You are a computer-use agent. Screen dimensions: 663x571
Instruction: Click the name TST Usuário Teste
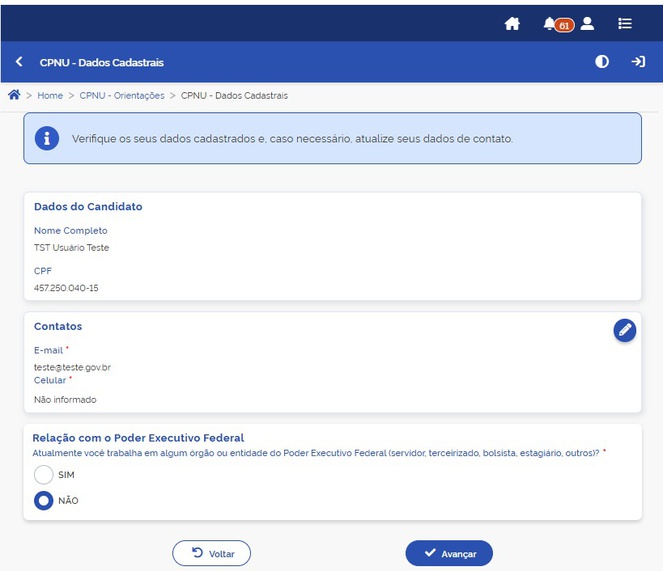click(71, 247)
